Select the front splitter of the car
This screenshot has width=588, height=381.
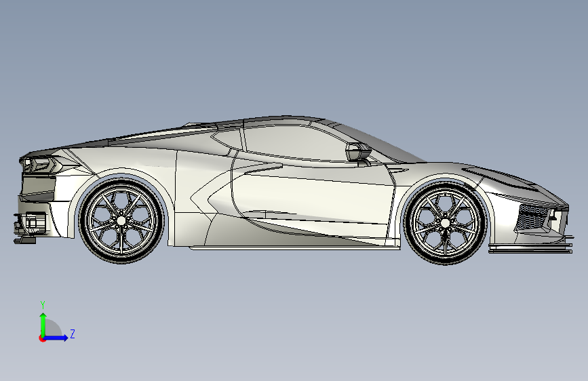coord(530,247)
